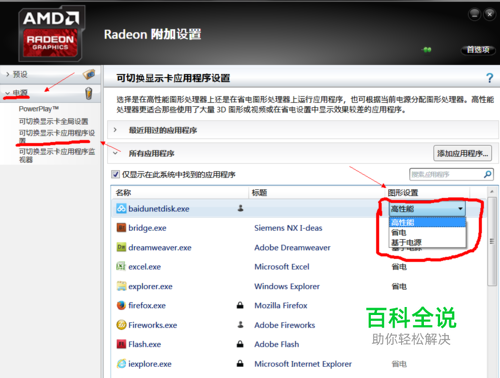Select 基于电源 option in dropdown list
The image size is (500, 378).
427,242
